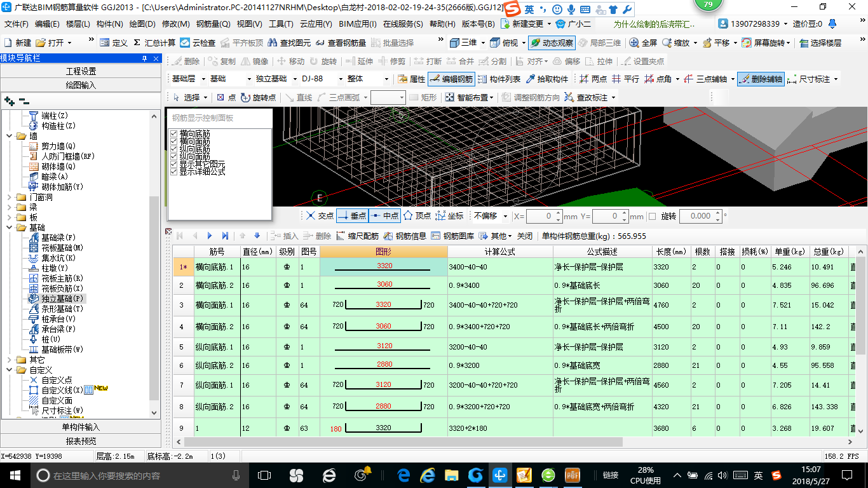This screenshot has width=868, height=488.
Task: Open 缩尺配筋 scaled rebar tool
Action: click(x=358, y=236)
